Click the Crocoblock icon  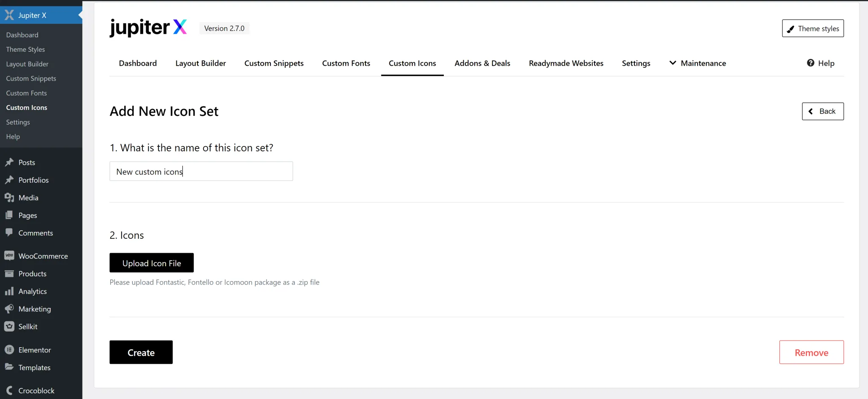click(x=9, y=391)
